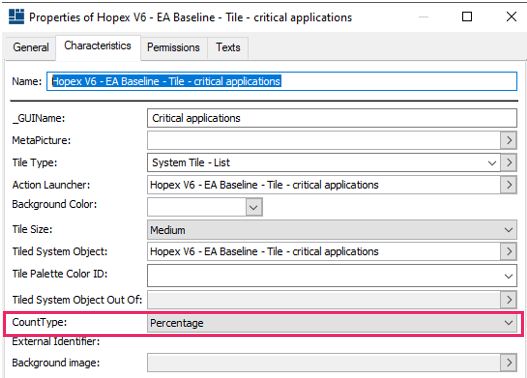The height and width of the screenshot is (378, 527).
Task: Edit the _GUIName field
Action: [332, 118]
